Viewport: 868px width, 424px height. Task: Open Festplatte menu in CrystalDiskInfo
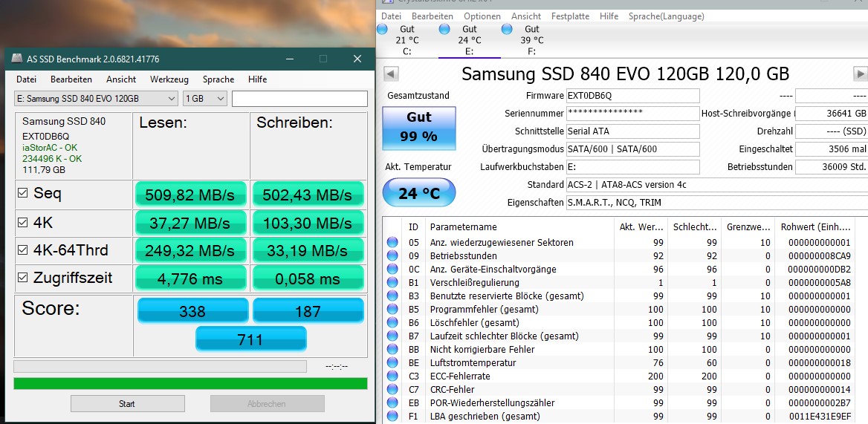(570, 16)
